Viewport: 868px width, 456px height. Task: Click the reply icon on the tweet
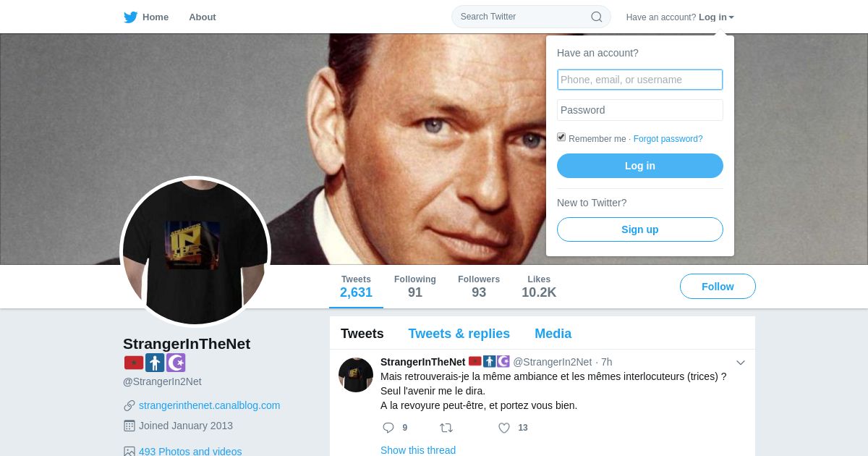[388, 428]
